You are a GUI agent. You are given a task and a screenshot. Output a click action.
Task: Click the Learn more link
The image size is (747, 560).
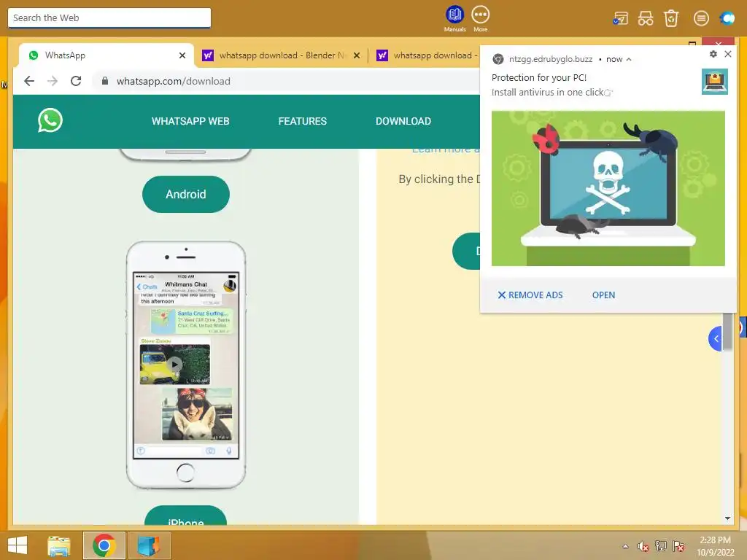click(x=446, y=150)
